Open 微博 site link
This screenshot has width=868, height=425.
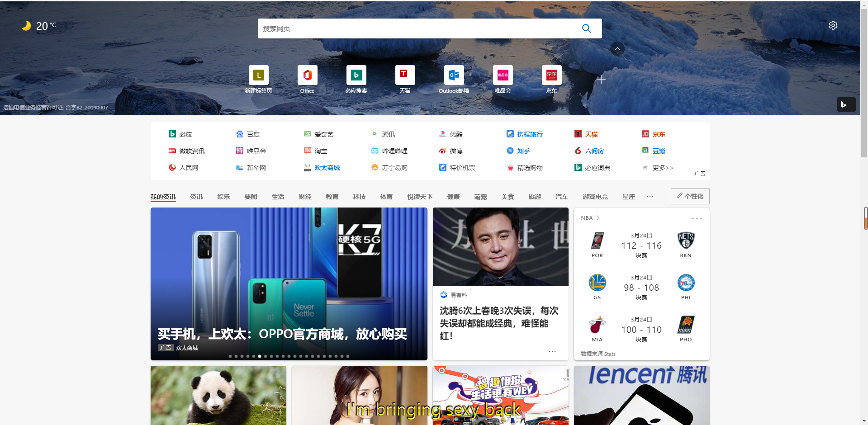(x=451, y=151)
